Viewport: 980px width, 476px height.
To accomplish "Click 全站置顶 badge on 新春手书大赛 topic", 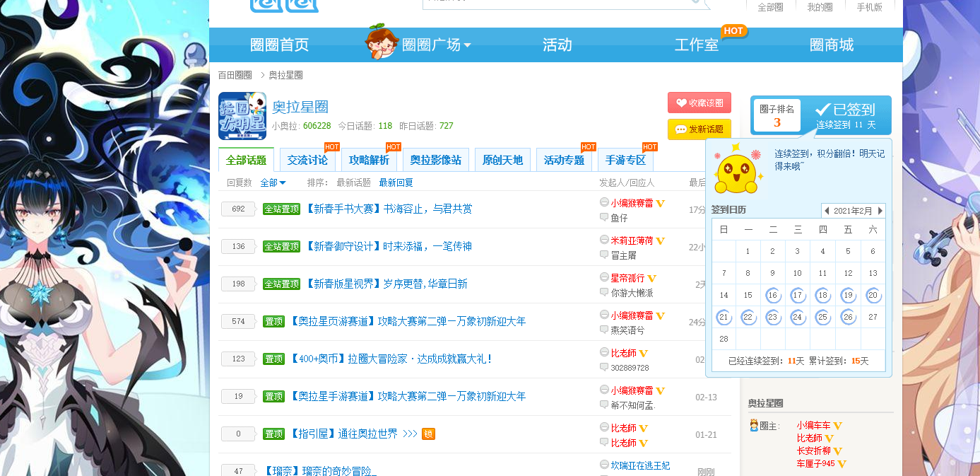I will (x=282, y=209).
